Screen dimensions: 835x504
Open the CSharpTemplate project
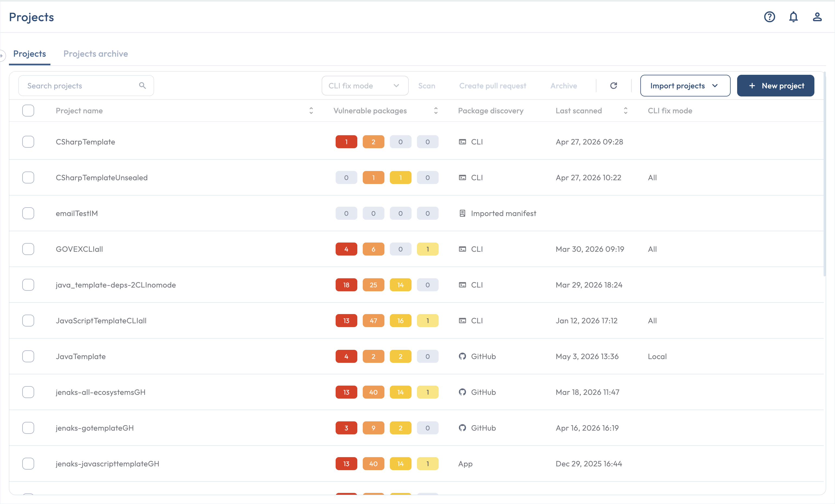(85, 142)
